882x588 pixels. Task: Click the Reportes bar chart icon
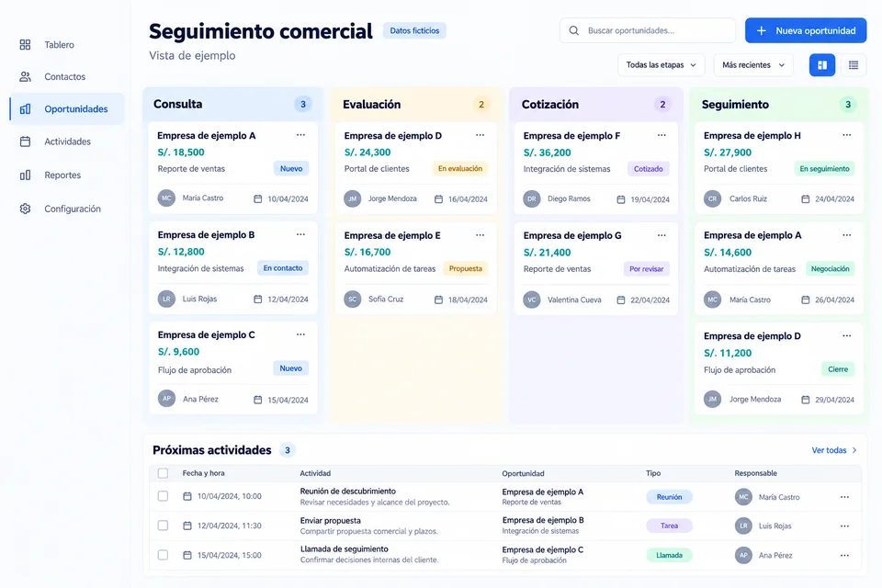pyautogui.click(x=25, y=175)
